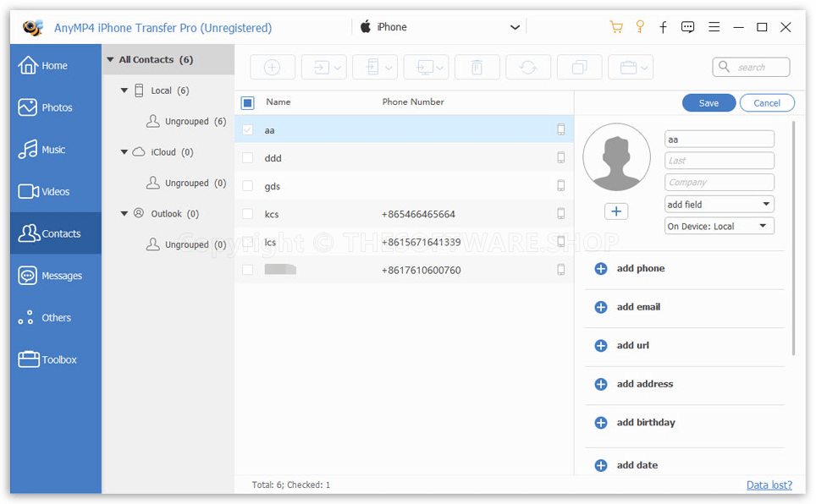Open the Facebook share icon
The image size is (816, 504).
[x=663, y=27]
